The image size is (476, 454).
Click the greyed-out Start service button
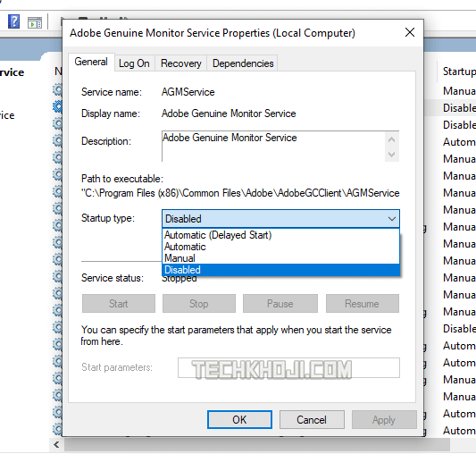[x=119, y=303]
